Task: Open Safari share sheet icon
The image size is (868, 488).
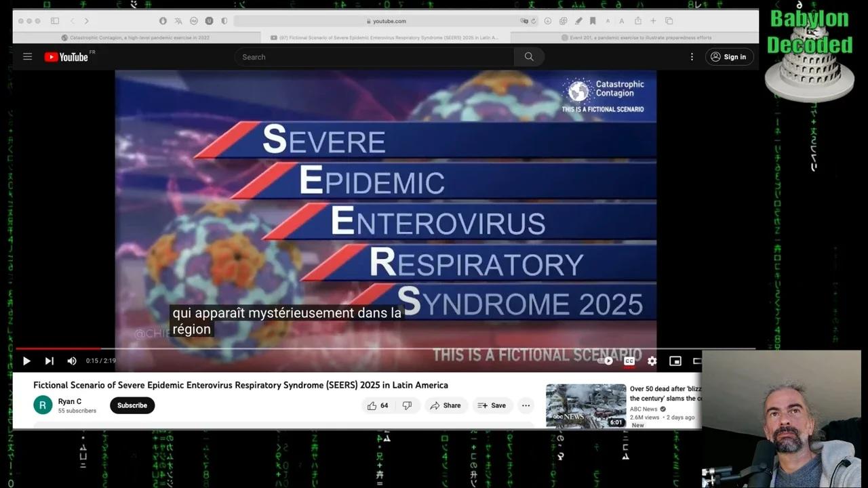Action: [x=638, y=21]
